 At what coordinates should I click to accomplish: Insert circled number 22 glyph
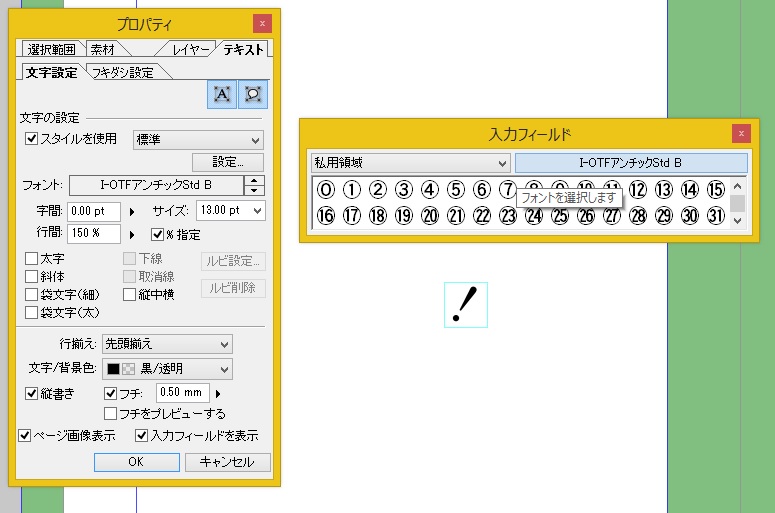tap(482, 216)
